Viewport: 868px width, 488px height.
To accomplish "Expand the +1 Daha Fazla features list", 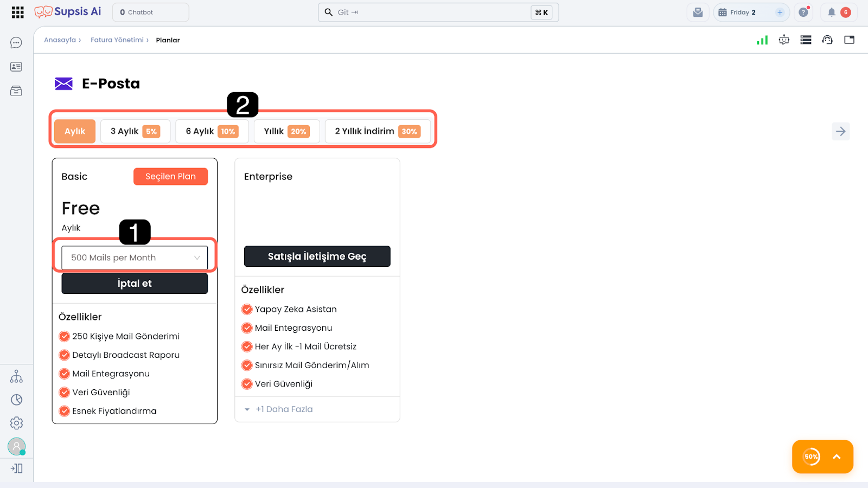I will tap(284, 409).
